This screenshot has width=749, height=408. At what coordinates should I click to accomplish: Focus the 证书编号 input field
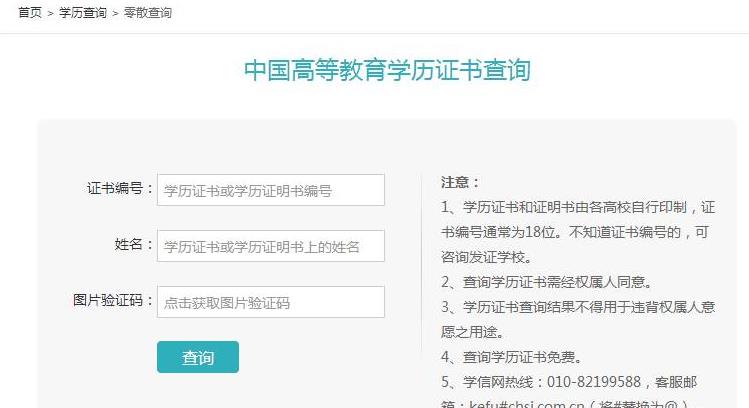coord(270,190)
